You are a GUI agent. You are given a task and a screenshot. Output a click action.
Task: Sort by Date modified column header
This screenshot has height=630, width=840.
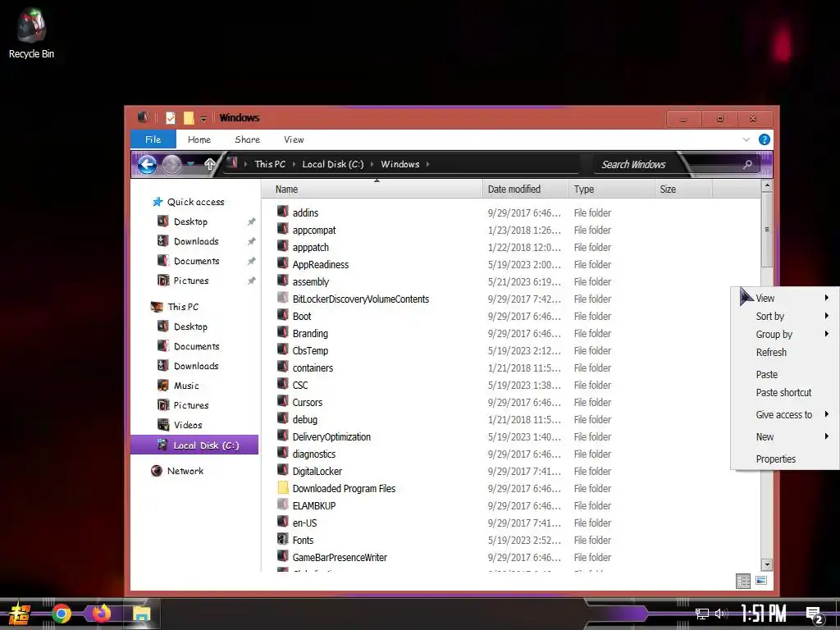click(526, 189)
